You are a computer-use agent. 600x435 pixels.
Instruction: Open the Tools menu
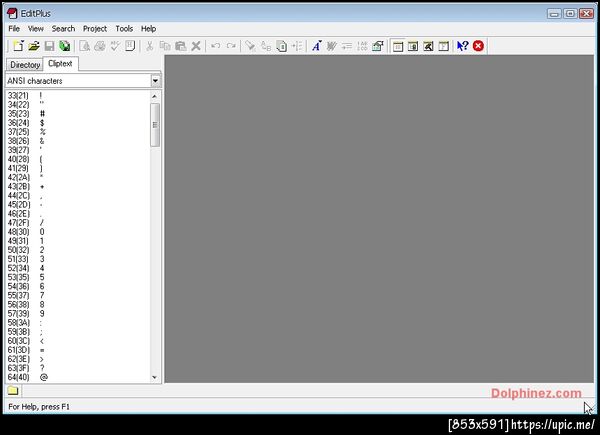124,29
